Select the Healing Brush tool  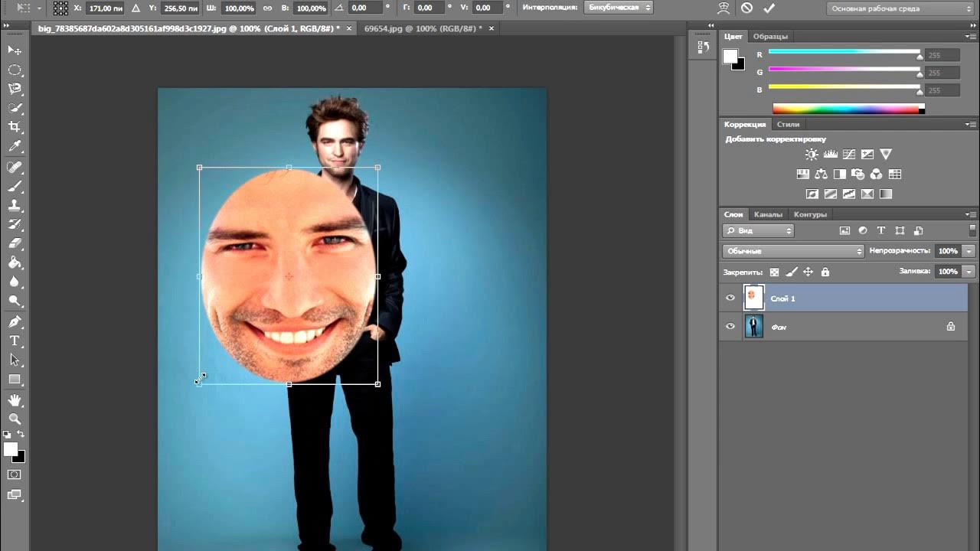15,167
